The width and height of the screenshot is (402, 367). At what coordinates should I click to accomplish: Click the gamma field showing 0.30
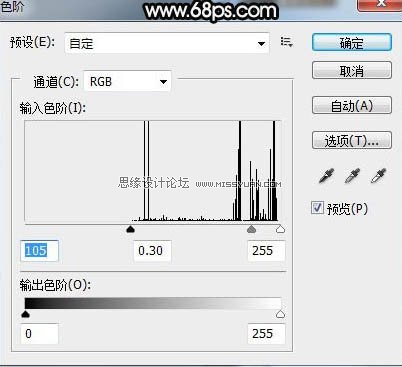click(153, 251)
